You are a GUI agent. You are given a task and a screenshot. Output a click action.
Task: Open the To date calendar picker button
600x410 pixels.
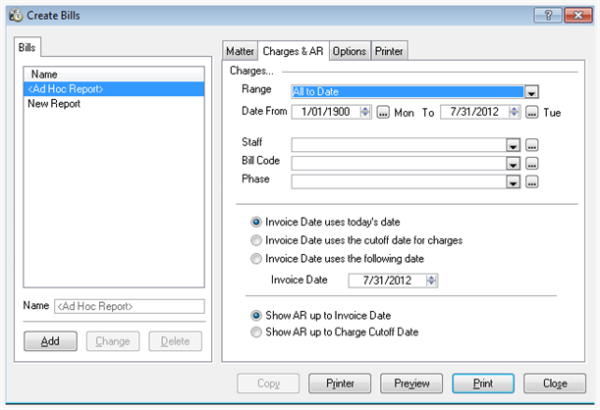pyautogui.click(x=532, y=112)
